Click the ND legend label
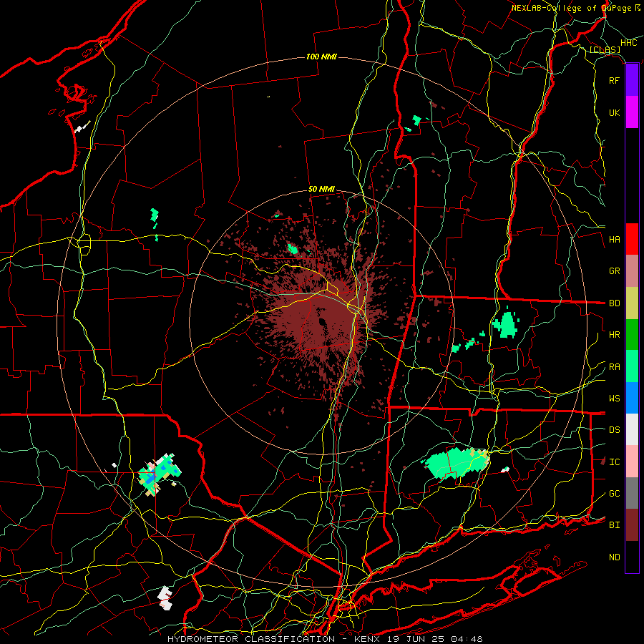Viewport: 644px width, 644px height. click(614, 557)
